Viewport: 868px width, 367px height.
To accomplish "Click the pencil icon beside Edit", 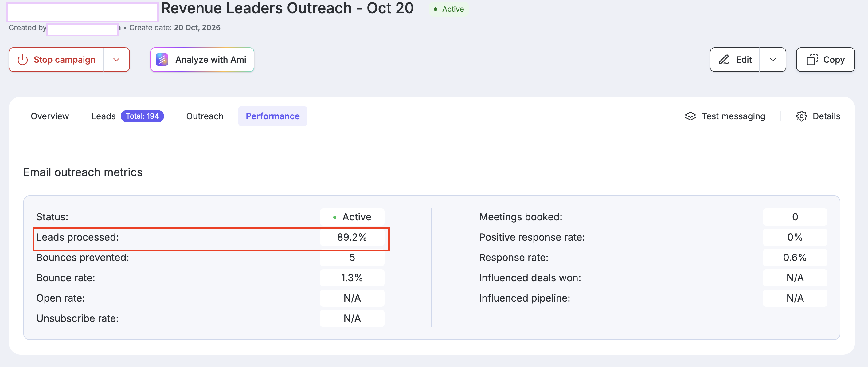I will tap(724, 60).
